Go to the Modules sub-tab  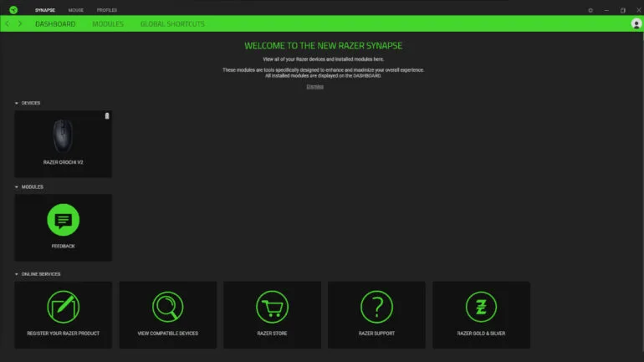click(x=108, y=23)
